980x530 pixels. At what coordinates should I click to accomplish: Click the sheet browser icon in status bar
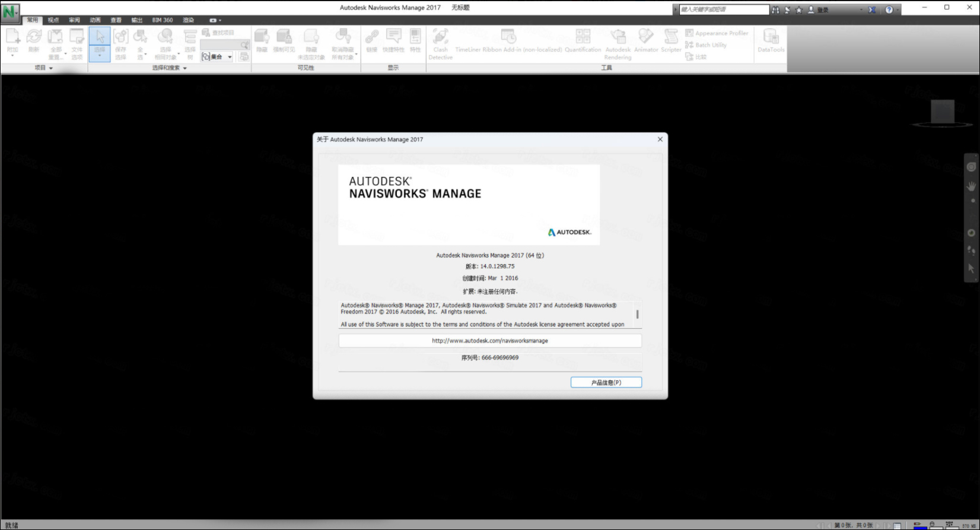pos(897,525)
